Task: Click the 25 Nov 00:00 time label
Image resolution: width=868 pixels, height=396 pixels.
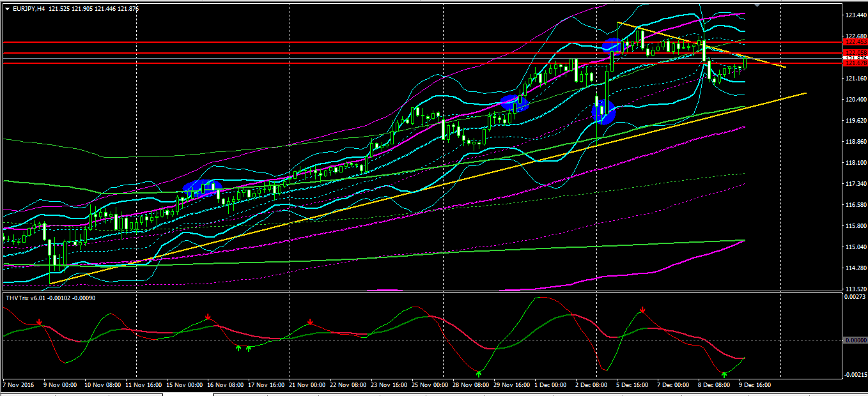Action: click(429, 385)
